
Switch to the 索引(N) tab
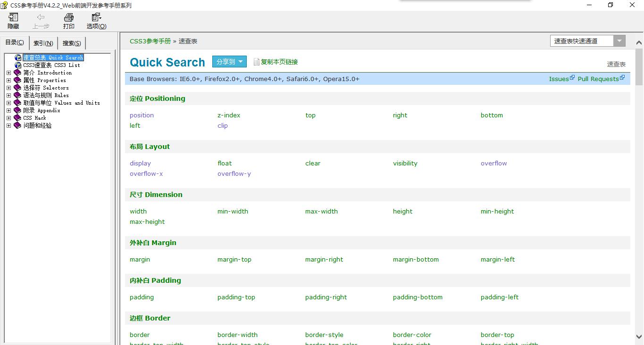click(43, 43)
